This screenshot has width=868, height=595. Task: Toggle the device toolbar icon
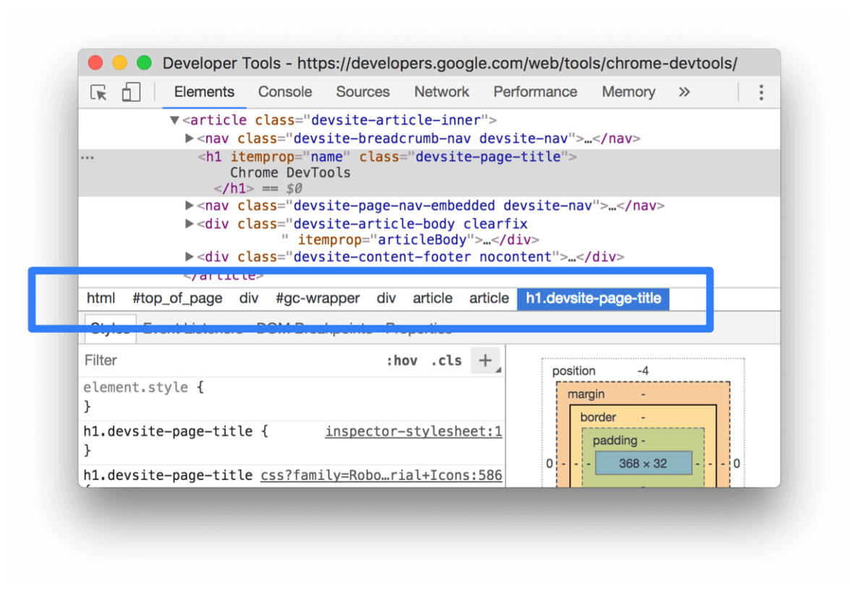click(131, 93)
